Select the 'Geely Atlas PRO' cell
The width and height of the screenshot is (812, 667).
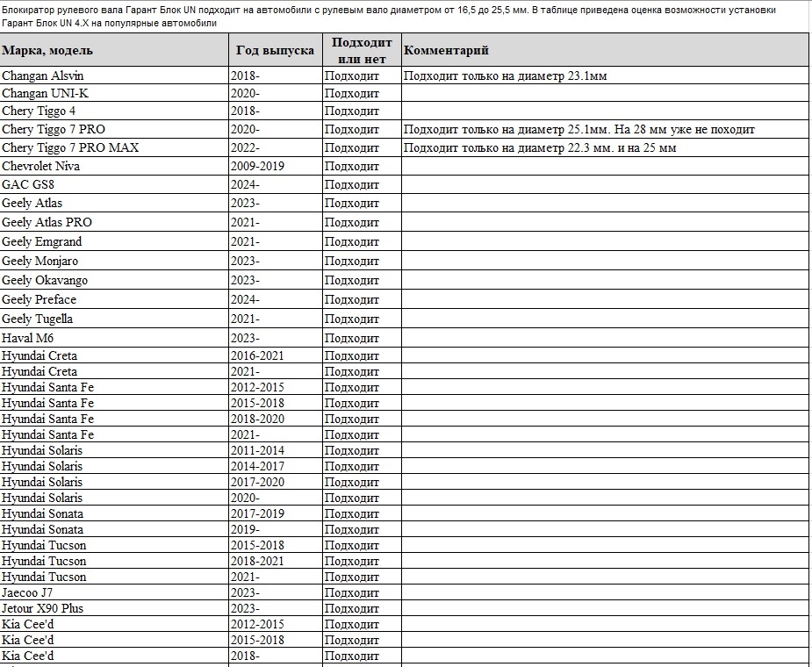(x=114, y=222)
